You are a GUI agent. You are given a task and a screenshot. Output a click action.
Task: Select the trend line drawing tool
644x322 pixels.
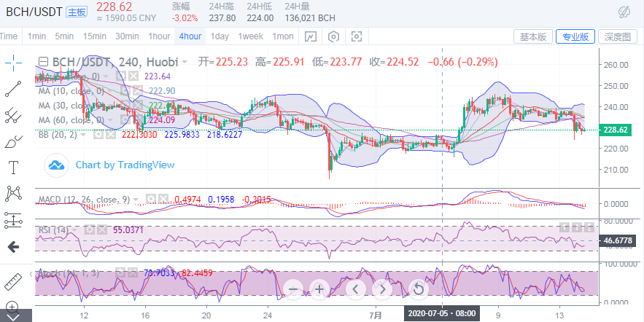13,89
